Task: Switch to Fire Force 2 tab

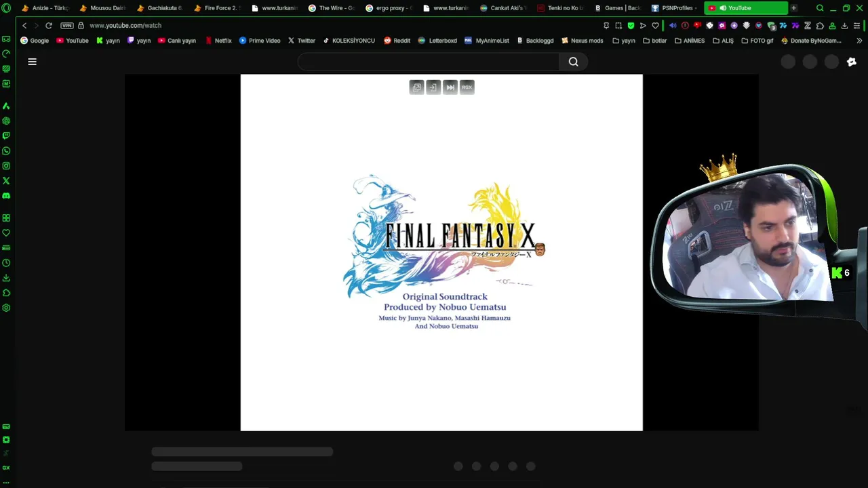Action: click(x=216, y=8)
